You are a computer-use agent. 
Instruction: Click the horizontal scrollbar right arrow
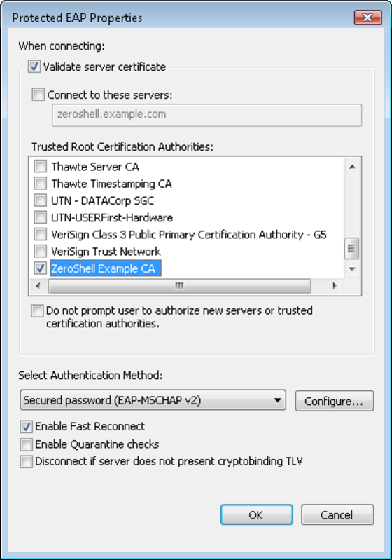click(335, 286)
